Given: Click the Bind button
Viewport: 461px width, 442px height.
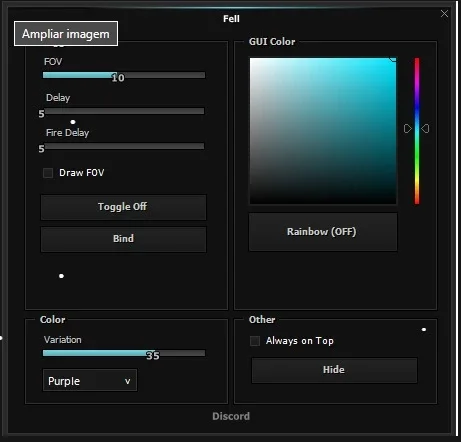Looking at the screenshot, I should pos(123,239).
